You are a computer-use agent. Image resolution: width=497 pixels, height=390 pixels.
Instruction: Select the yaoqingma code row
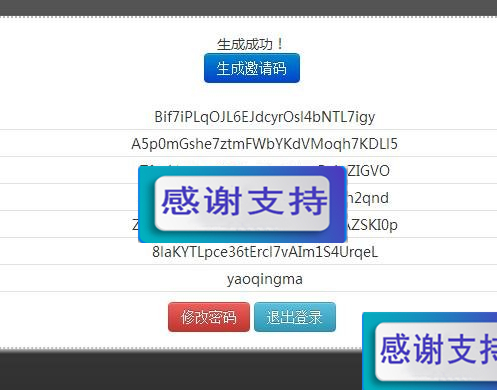tap(265, 279)
